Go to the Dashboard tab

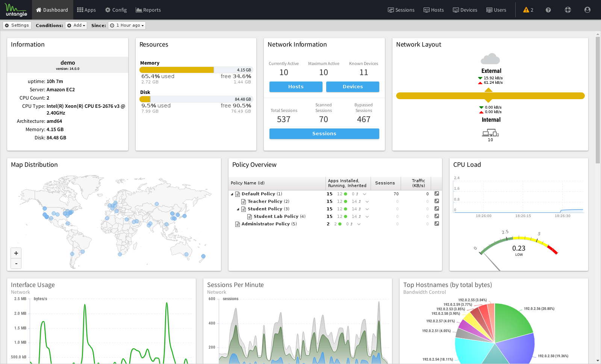pos(52,10)
